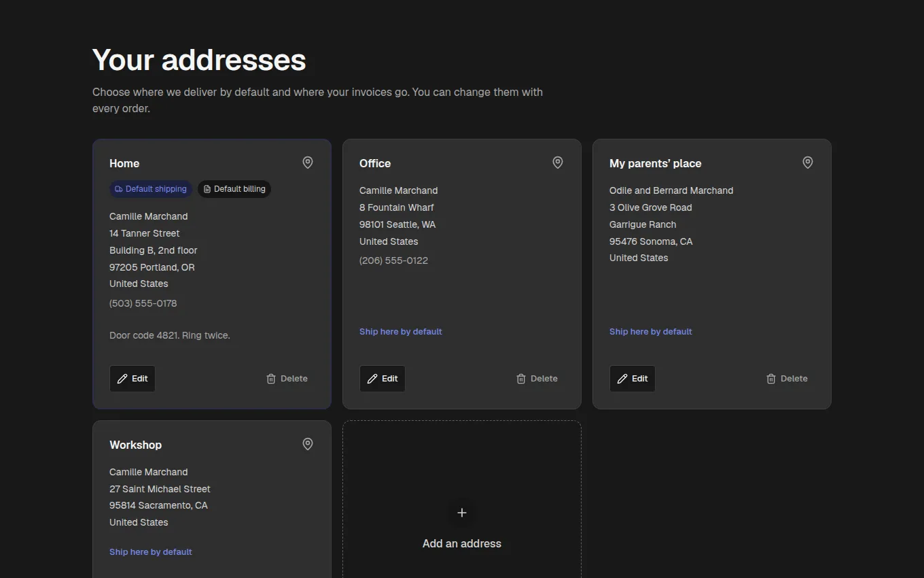The width and height of the screenshot is (924, 578).
Task: Click the Office card title
Action: [x=375, y=163]
